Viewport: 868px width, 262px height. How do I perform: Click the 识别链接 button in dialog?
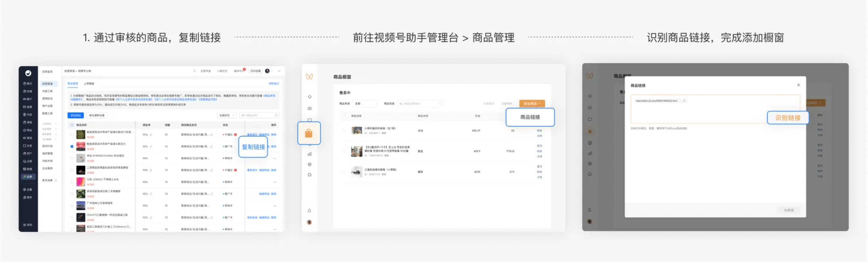(x=788, y=118)
